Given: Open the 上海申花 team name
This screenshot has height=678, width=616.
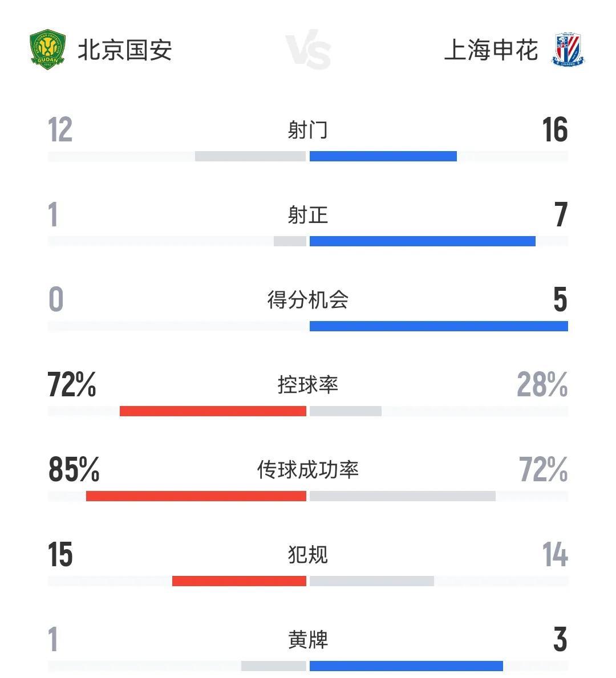Looking at the screenshot, I should (x=491, y=50).
